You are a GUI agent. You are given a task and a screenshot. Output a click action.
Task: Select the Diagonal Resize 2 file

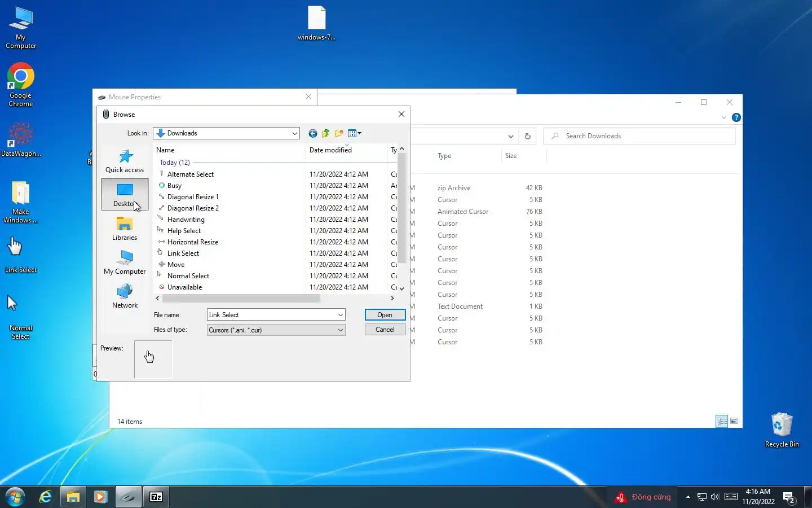pos(193,208)
